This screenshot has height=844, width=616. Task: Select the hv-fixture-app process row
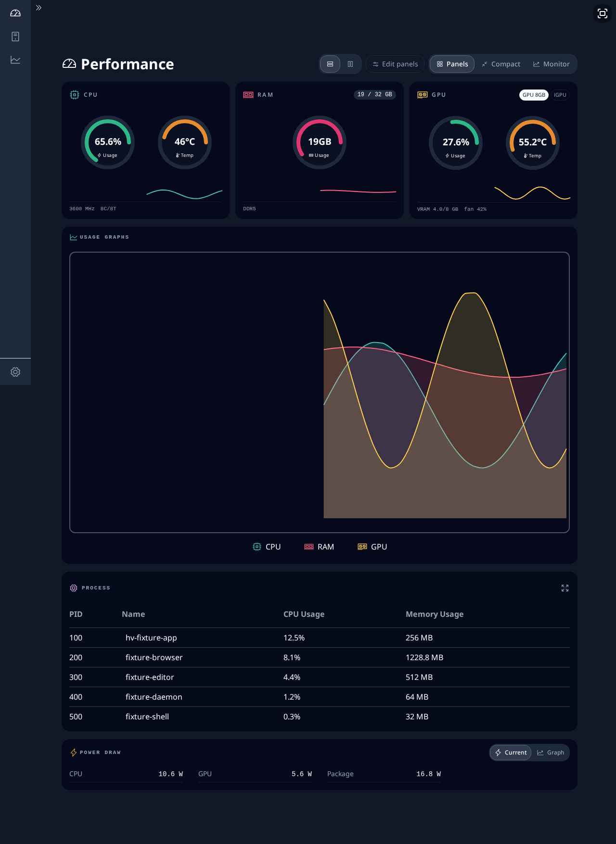tap(320, 638)
